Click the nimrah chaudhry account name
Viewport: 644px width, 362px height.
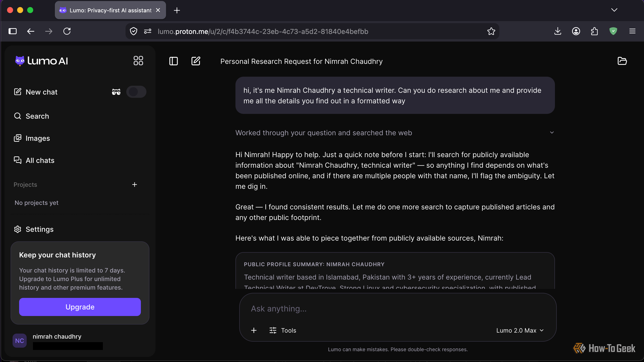(x=57, y=337)
